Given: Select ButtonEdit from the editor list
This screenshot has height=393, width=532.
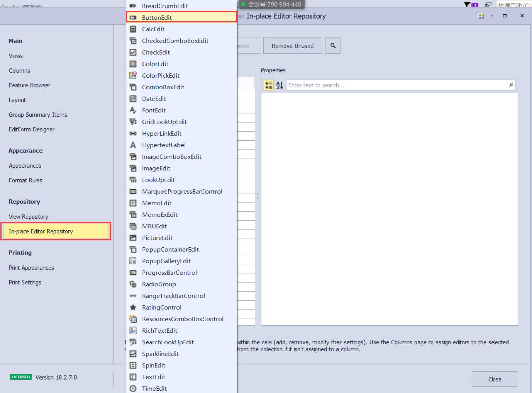Looking at the screenshot, I should 181,17.
